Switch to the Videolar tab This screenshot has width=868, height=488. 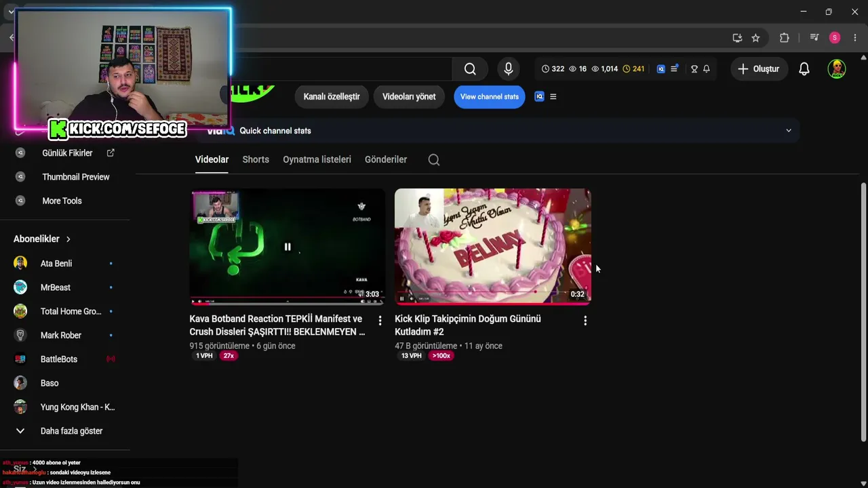tap(212, 160)
